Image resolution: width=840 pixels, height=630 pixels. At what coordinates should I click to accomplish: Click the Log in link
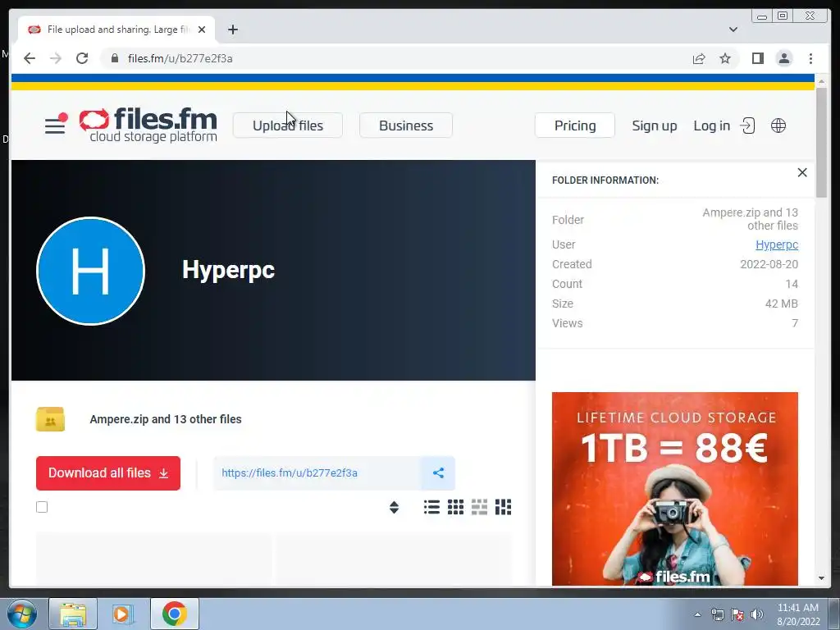coord(711,126)
